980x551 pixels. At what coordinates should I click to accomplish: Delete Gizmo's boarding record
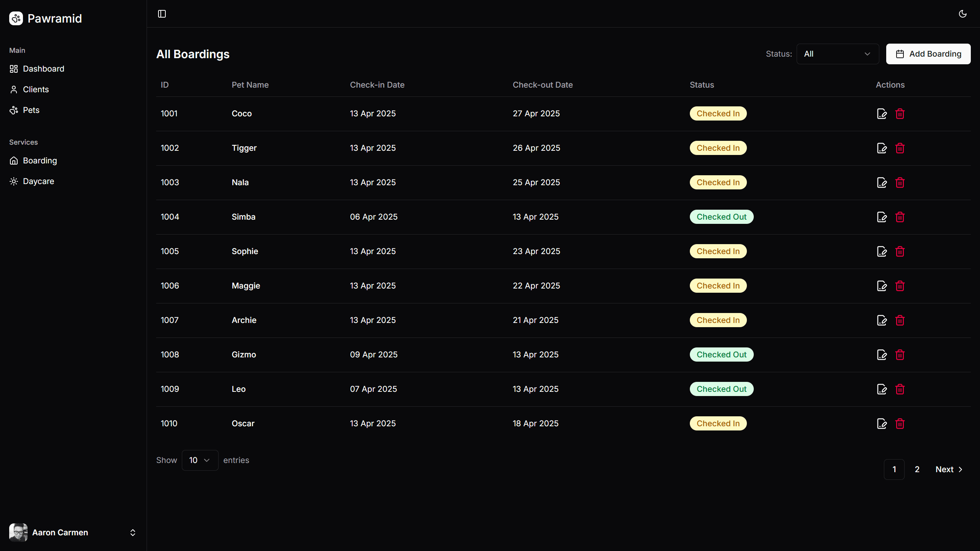900,355
